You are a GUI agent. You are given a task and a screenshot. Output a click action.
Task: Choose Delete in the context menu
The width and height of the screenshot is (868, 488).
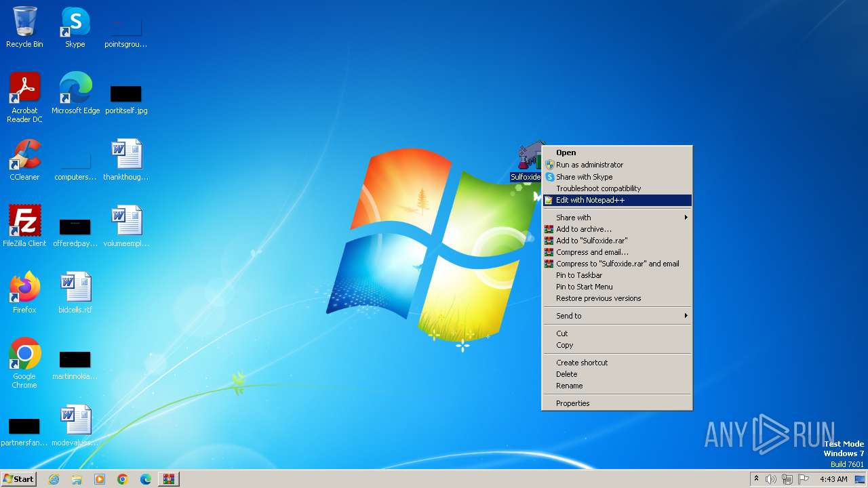(617, 374)
